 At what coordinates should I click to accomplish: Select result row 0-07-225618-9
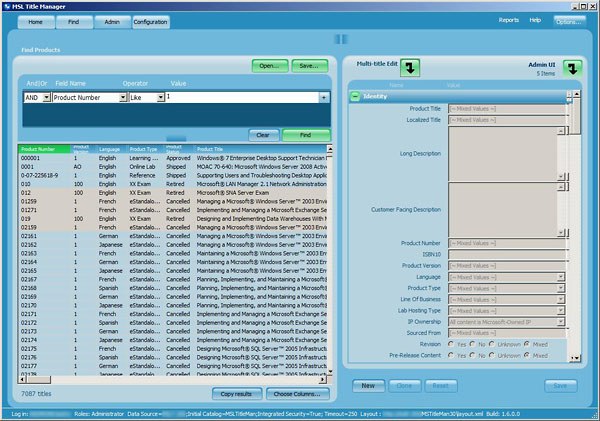(173, 175)
